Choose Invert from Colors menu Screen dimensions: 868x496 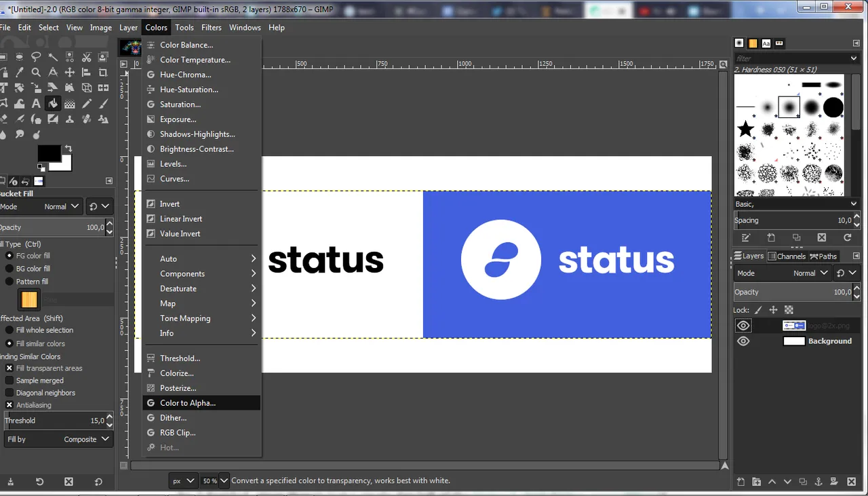tap(202, 204)
